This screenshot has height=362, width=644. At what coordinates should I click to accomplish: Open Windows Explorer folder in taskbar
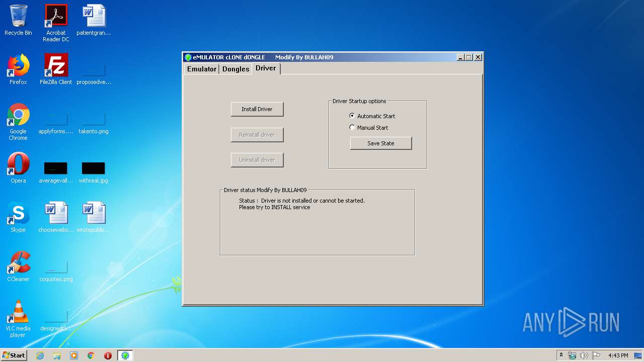[57, 355]
